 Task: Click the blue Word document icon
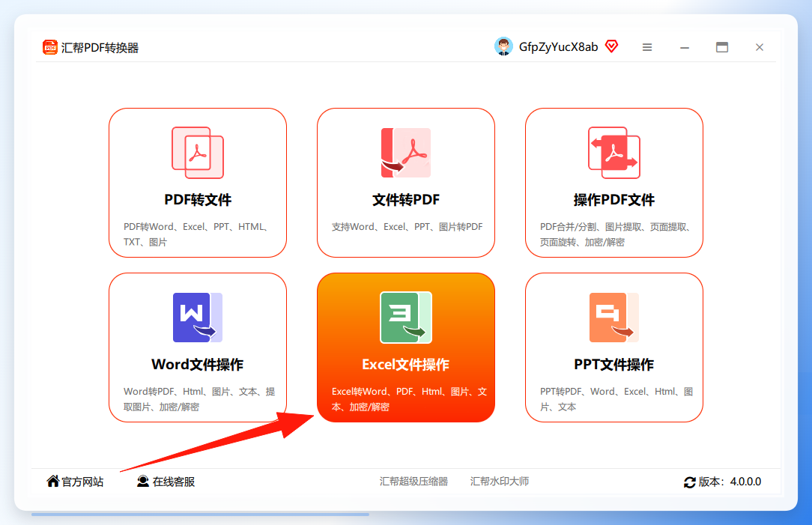point(198,318)
